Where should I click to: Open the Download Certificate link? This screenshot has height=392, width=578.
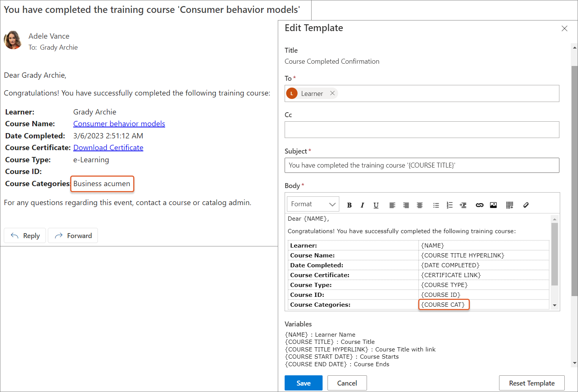click(108, 147)
